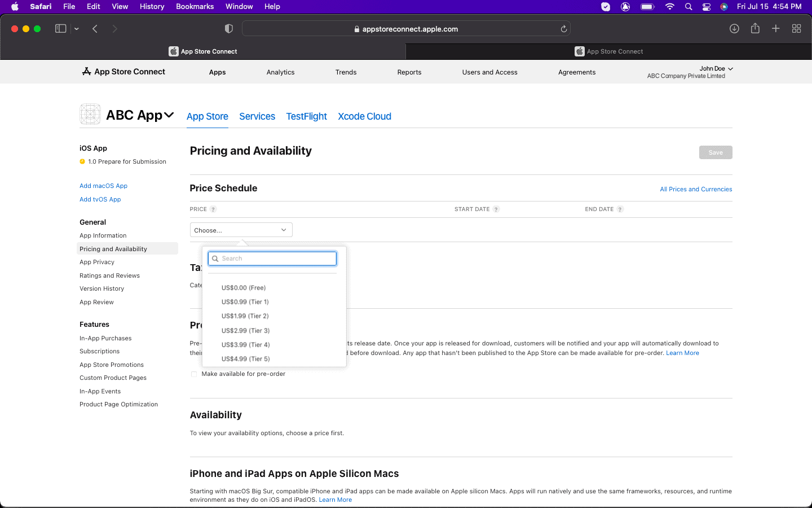812x508 pixels.
Task: Reload the page with refresh icon
Action: pos(563,29)
